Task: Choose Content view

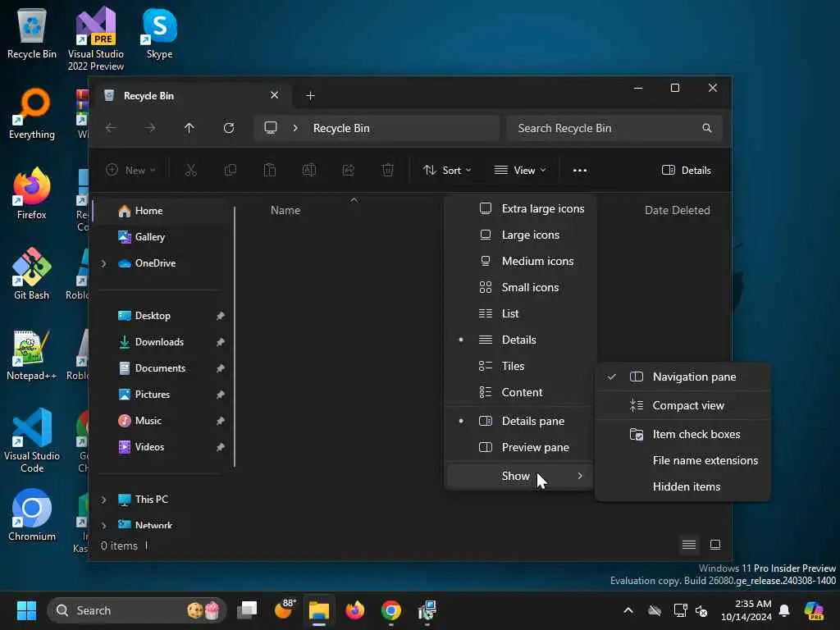Action: tap(520, 392)
